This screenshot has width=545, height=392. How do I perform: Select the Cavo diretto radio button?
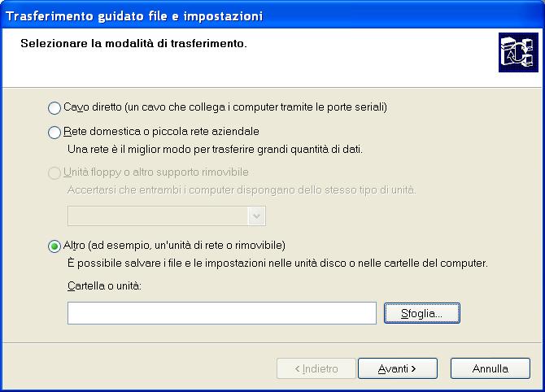point(54,108)
